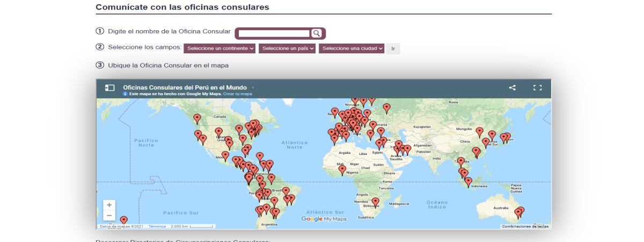Click 'Datos de mapas ©2021' text
644x242 pixels.
[121, 226]
